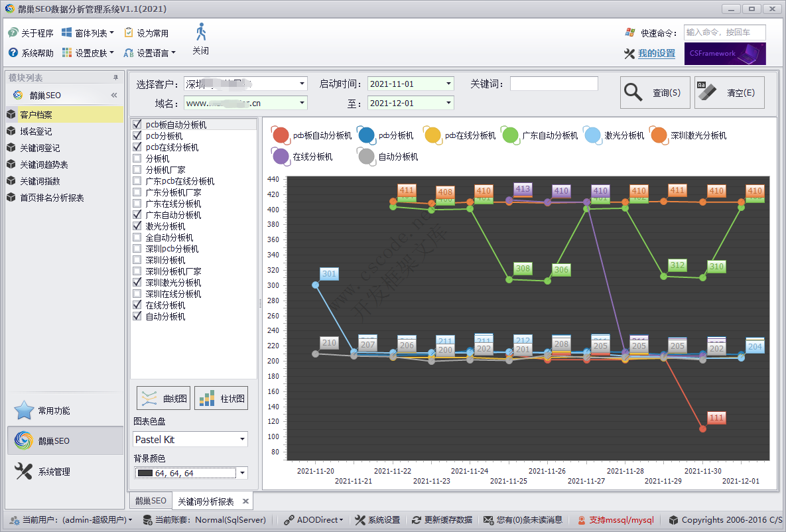This screenshot has width=786, height=532.
Task: Check the 深圳在线分板机 checkbox
Action: (x=137, y=294)
